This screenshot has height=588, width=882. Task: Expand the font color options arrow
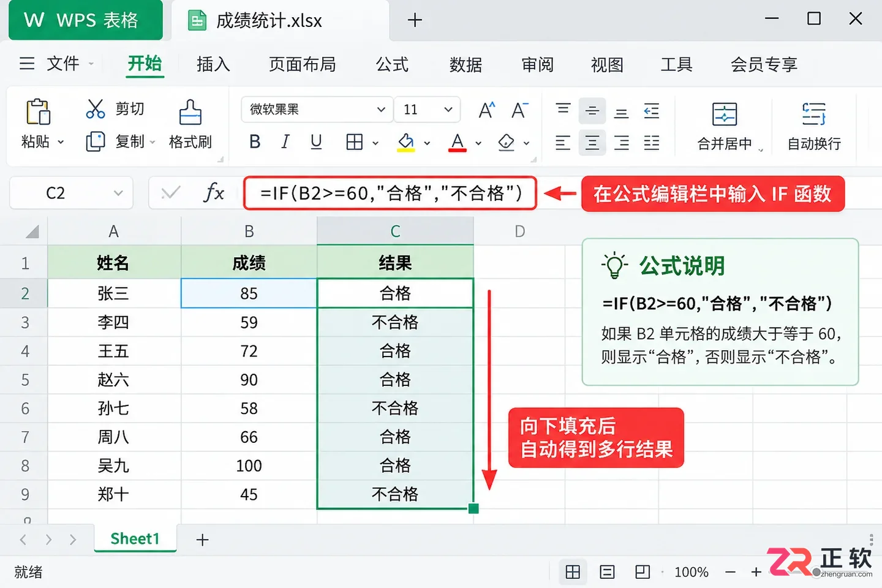tap(478, 143)
